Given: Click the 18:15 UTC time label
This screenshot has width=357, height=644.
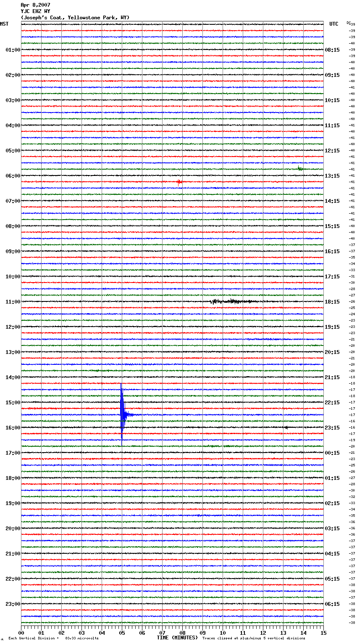Looking at the screenshot, I should click(332, 302).
